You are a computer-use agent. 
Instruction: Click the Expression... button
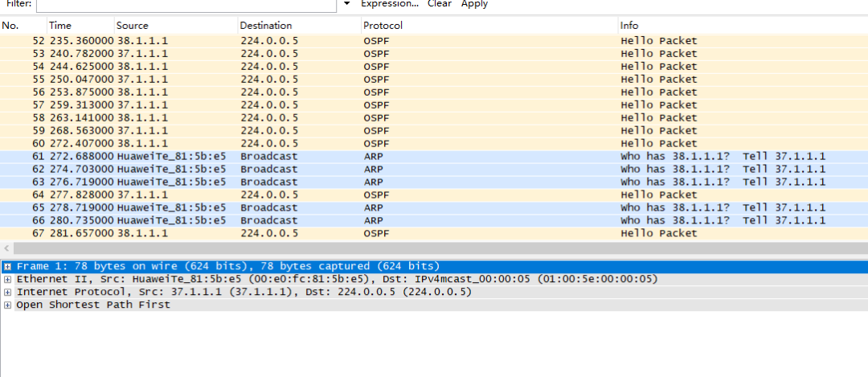pyautogui.click(x=390, y=4)
